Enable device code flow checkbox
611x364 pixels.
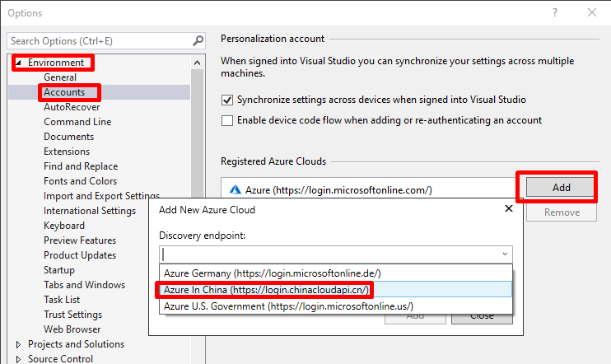pyautogui.click(x=227, y=120)
